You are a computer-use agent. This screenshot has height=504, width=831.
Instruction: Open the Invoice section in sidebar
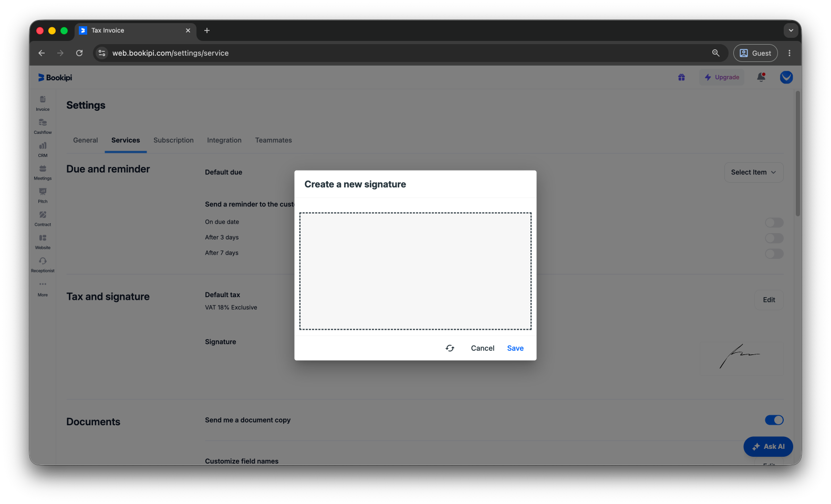click(x=43, y=103)
